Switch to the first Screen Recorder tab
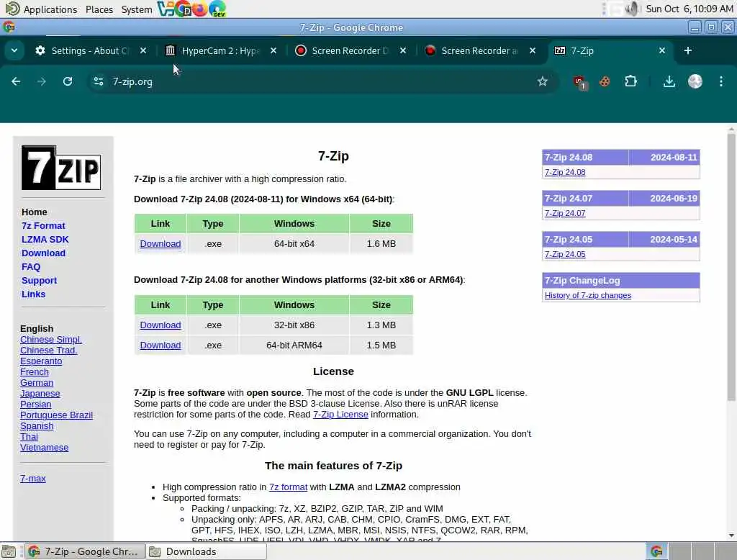Viewport: 737px width, 560px height. point(350,50)
